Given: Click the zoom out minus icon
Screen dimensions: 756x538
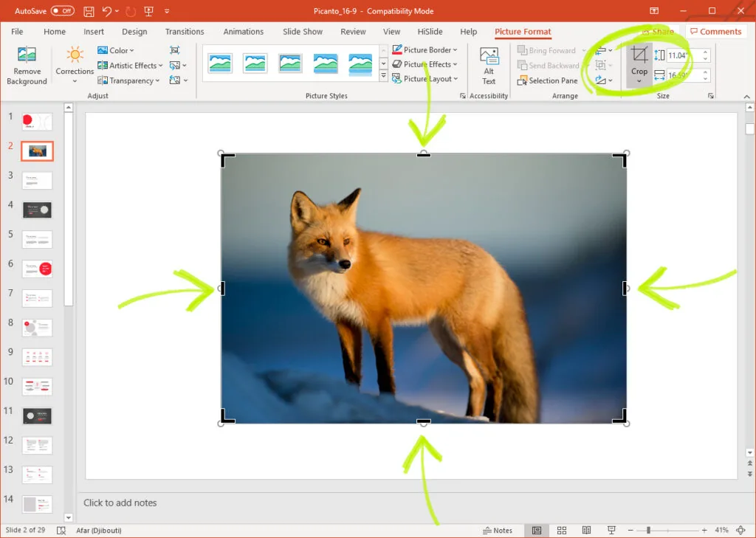Looking at the screenshot, I should (x=630, y=531).
